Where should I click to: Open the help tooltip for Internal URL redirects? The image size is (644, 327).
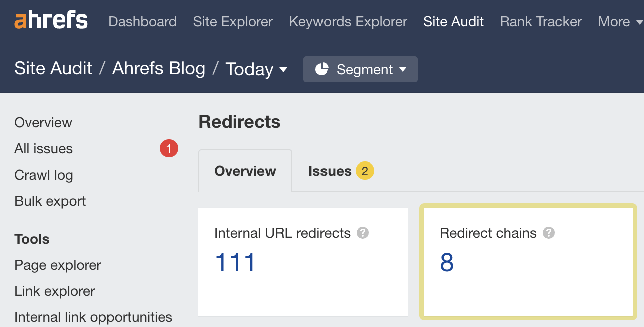point(363,233)
